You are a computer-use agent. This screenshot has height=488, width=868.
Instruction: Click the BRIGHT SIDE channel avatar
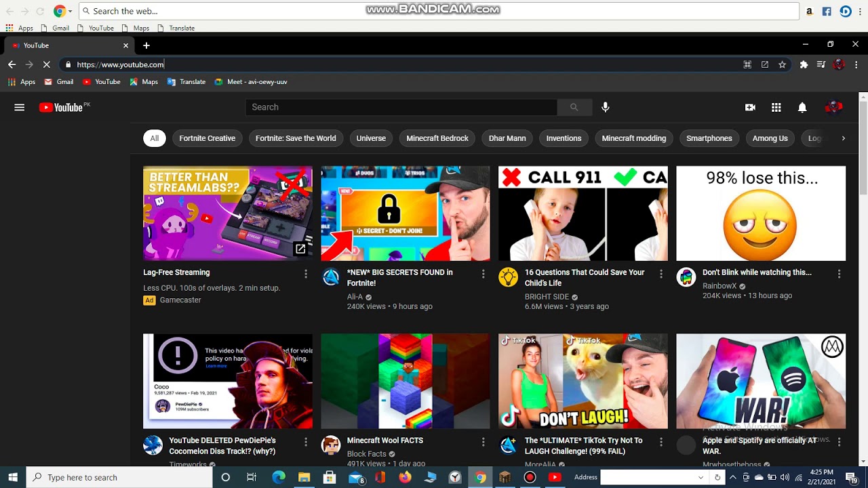click(x=509, y=277)
